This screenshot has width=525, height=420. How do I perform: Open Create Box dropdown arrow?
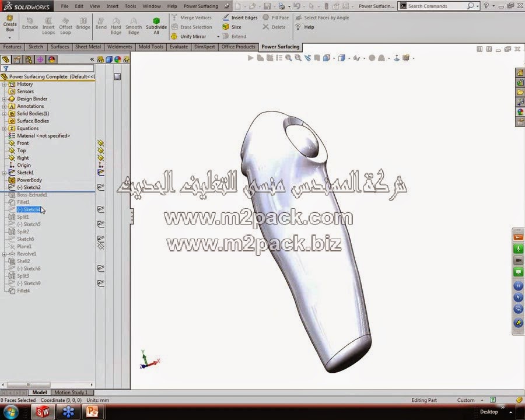coord(10,37)
